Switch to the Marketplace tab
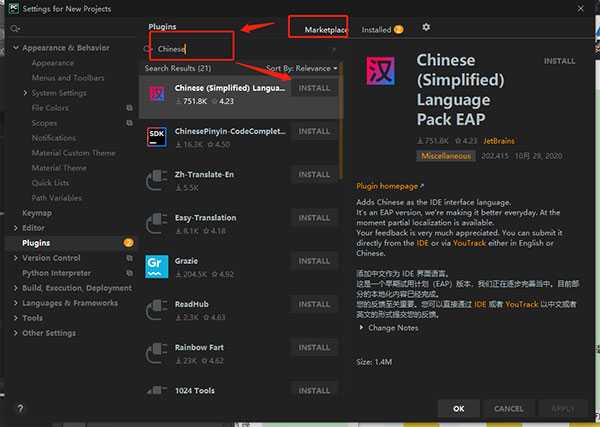The height and width of the screenshot is (427, 600). [325, 30]
